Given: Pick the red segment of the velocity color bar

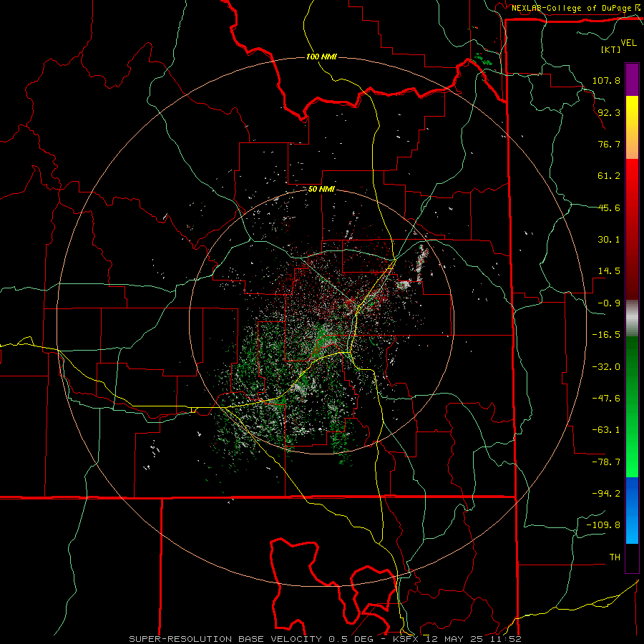Looking at the screenshot, I should [x=632, y=229].
